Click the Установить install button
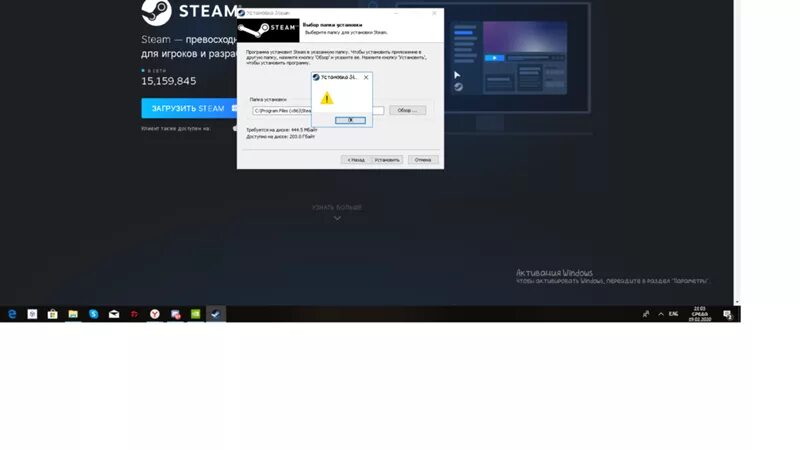 [387, 160]
